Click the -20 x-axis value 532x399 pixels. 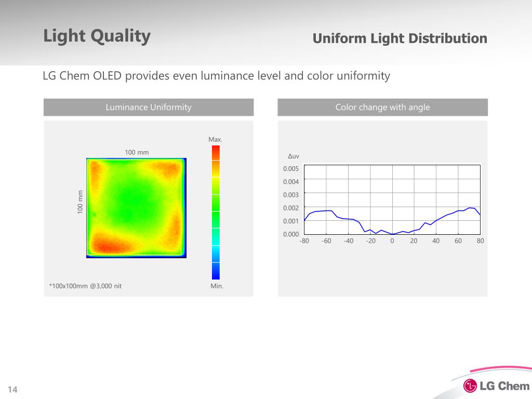(x=370, y=241)
